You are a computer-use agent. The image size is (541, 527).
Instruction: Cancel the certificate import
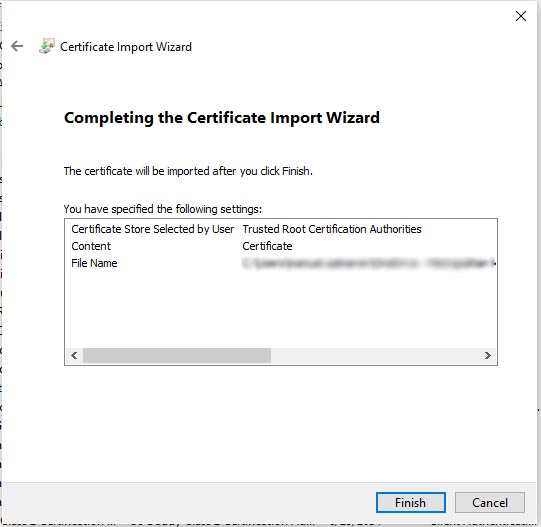point(490,502)
